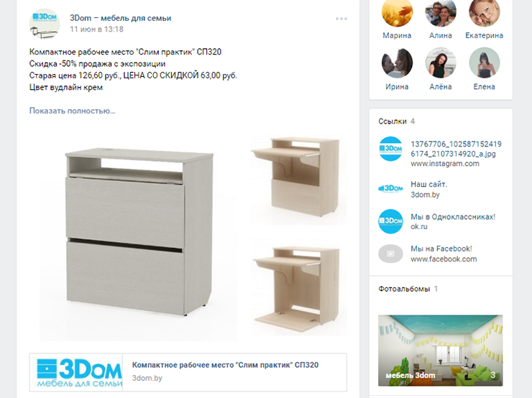532x398 pixels.
Task: Open the мебель 3dom photo album
Action: coord(441,351)
